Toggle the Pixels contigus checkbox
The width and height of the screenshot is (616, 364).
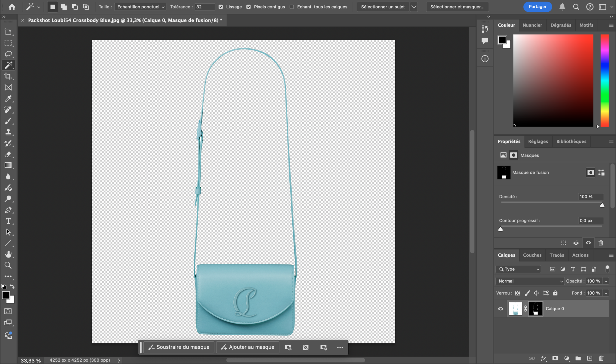[x=248, y=7]
